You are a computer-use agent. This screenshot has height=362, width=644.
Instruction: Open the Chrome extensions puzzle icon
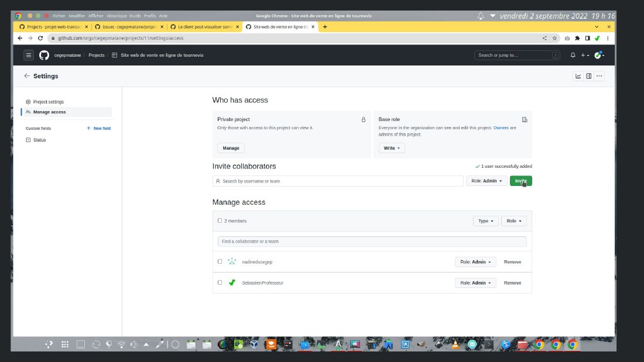click(x=577, y=38)
